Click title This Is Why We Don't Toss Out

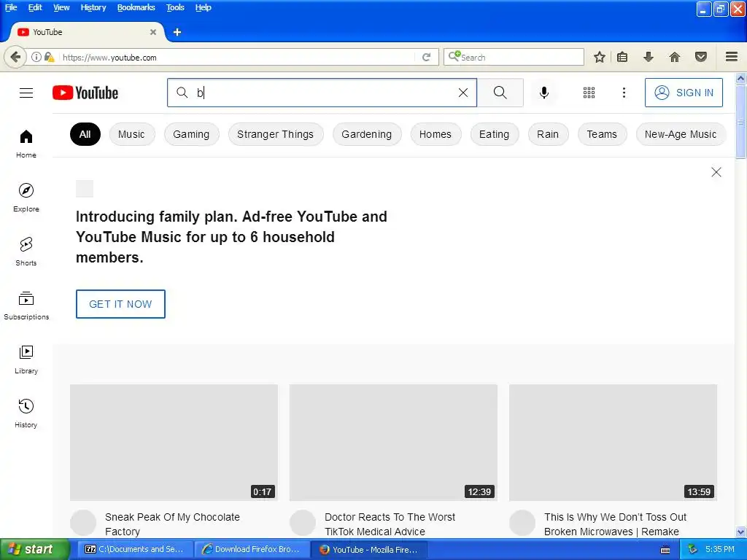point(615,524)
